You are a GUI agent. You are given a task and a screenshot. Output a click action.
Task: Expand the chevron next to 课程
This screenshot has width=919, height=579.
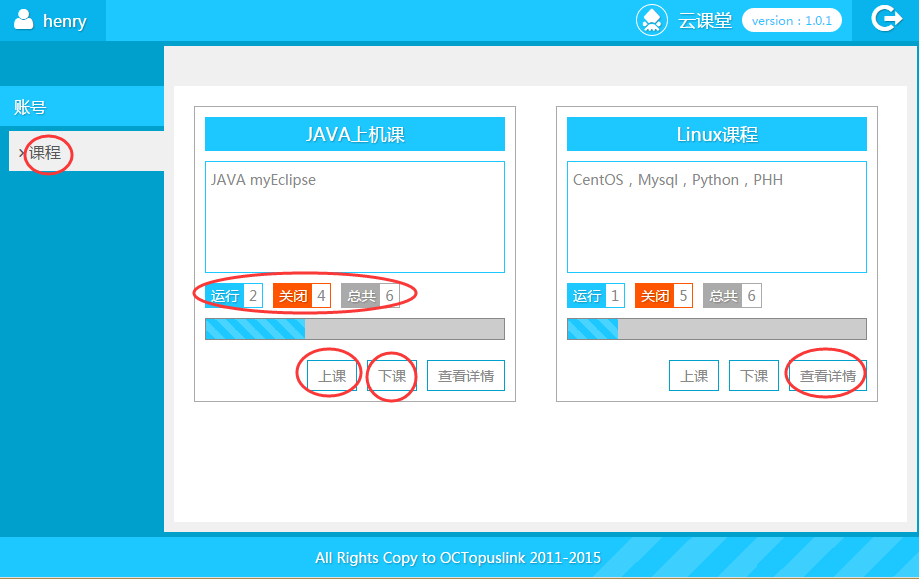21,153
